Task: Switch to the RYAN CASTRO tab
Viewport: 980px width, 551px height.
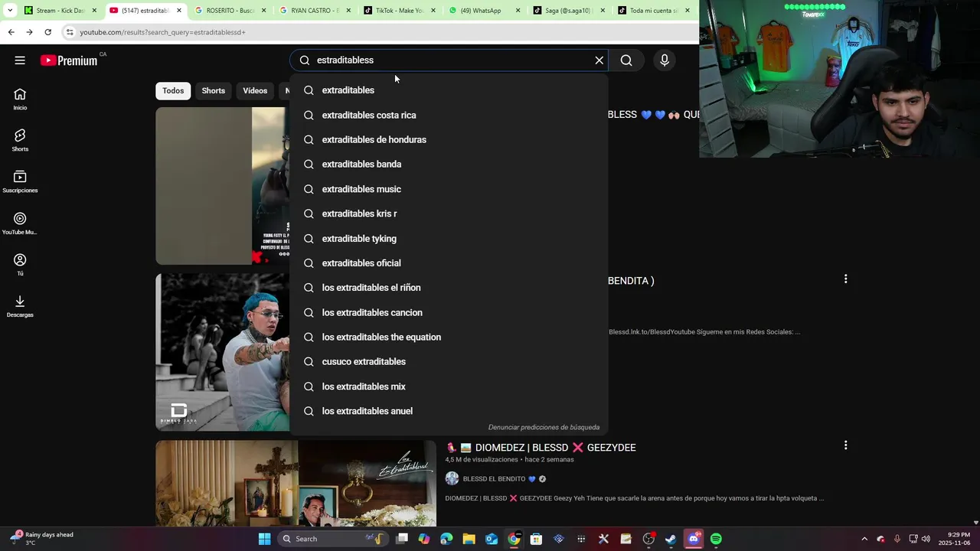Action: (314, 11)
